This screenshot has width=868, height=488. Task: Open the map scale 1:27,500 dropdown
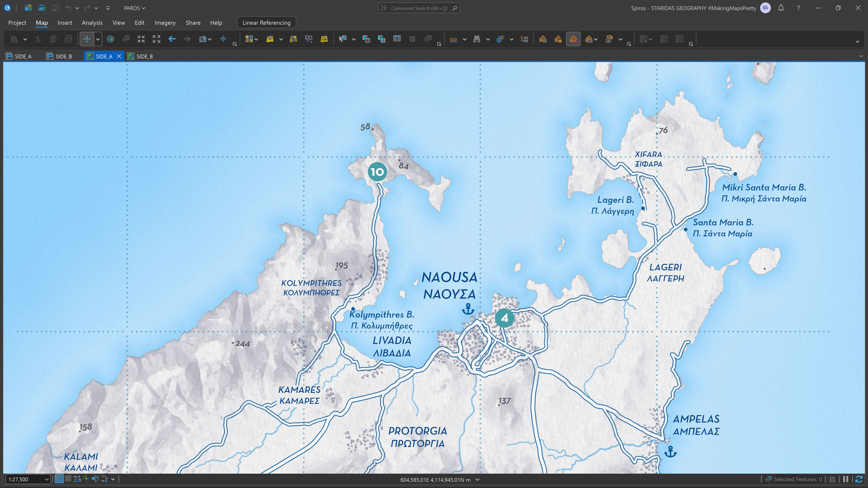click(46, 479)
